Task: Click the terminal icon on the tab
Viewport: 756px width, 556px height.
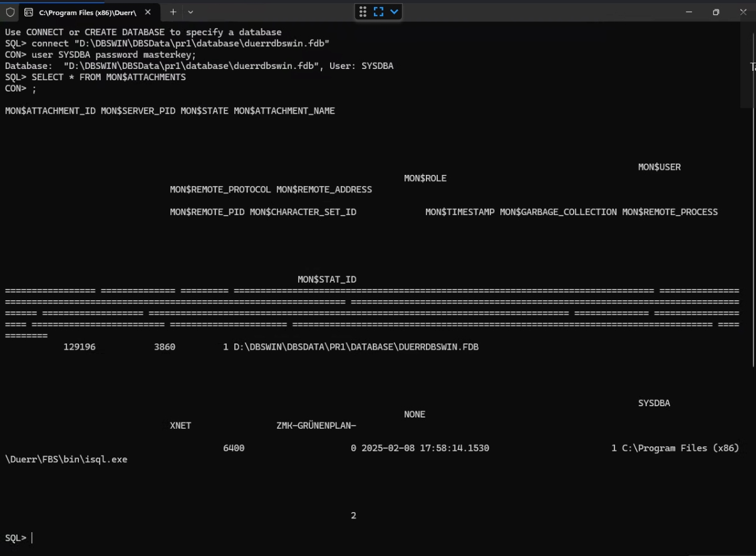Action: point(29,12)
